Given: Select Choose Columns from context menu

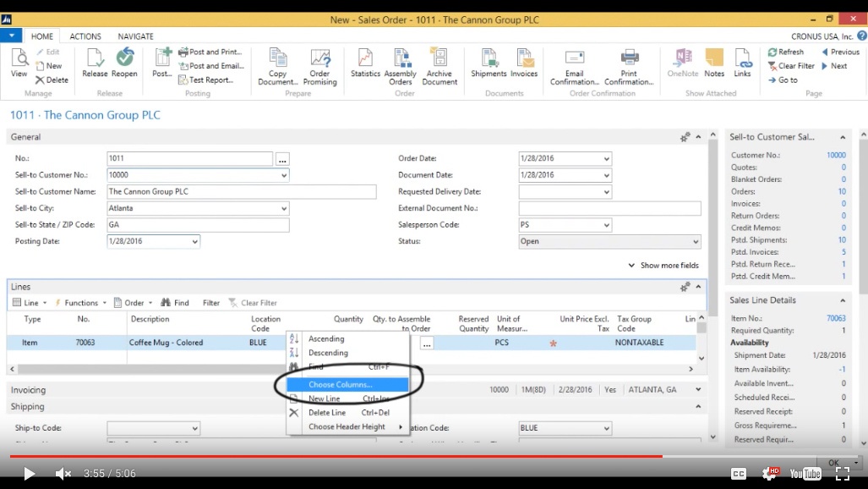Looking at the screenshot, I should click(347, 384).
